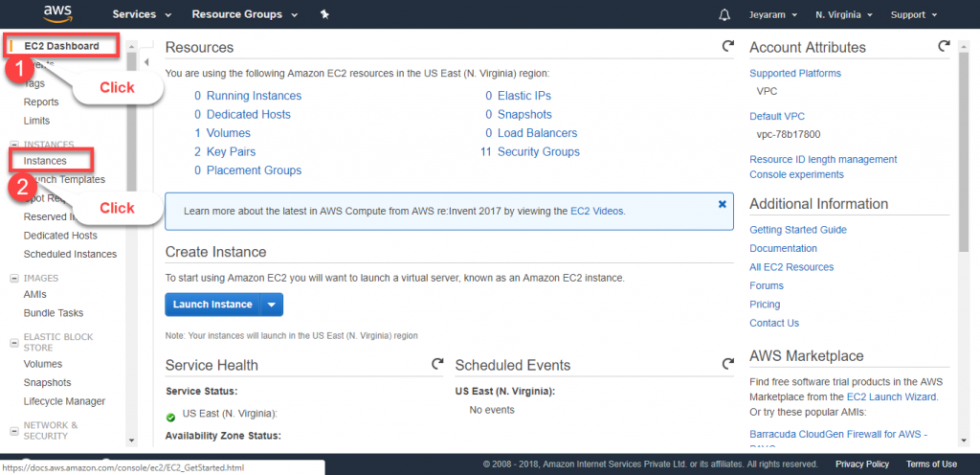Click the green US East status check icon
The height and width of the screenshot is (475, 980).
coord(170,417)
